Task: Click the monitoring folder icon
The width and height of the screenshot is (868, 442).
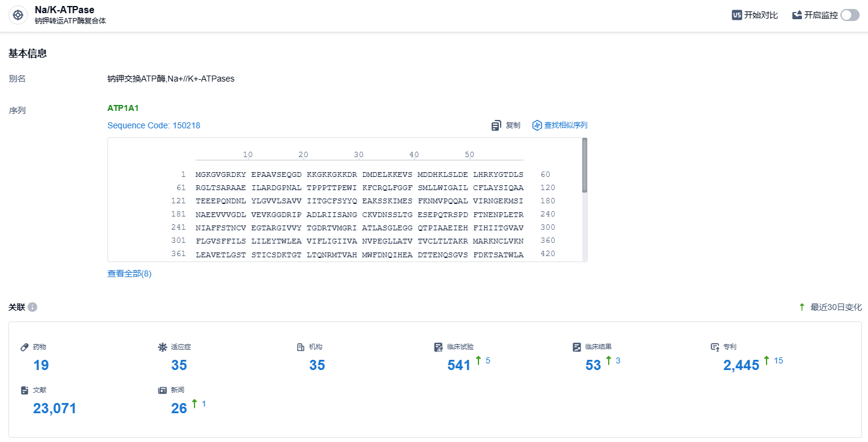Action: (797, 15)
